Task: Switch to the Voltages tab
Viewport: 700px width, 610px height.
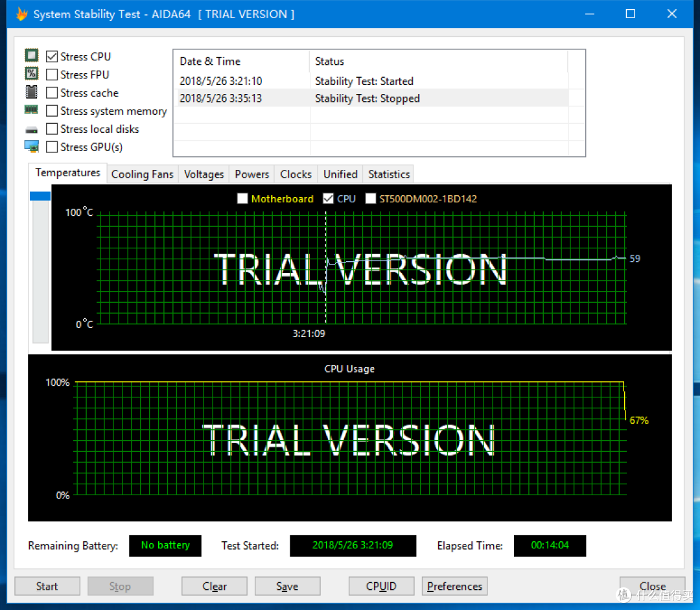Action: (x=204, y=174)
